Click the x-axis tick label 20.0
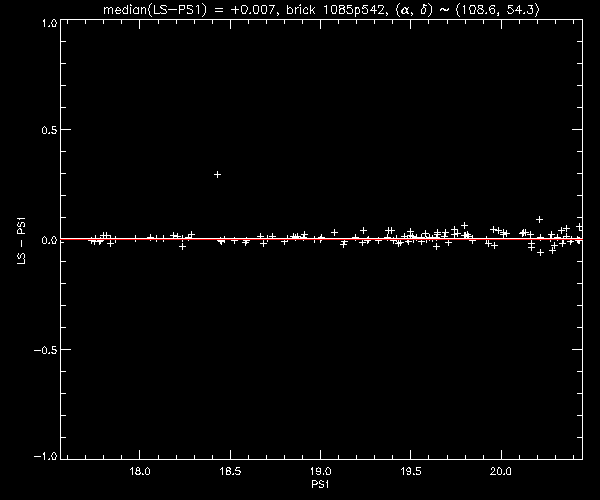600x500 pixels. (501, 471)
